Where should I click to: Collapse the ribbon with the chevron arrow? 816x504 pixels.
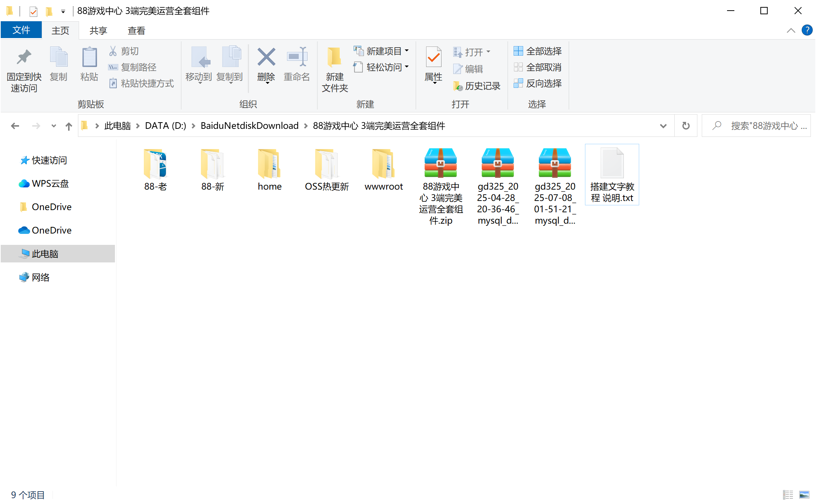click(x=791, y=30)
